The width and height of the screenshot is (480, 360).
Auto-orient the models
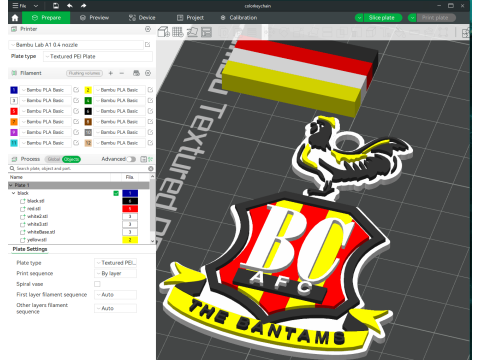(192, 32)
